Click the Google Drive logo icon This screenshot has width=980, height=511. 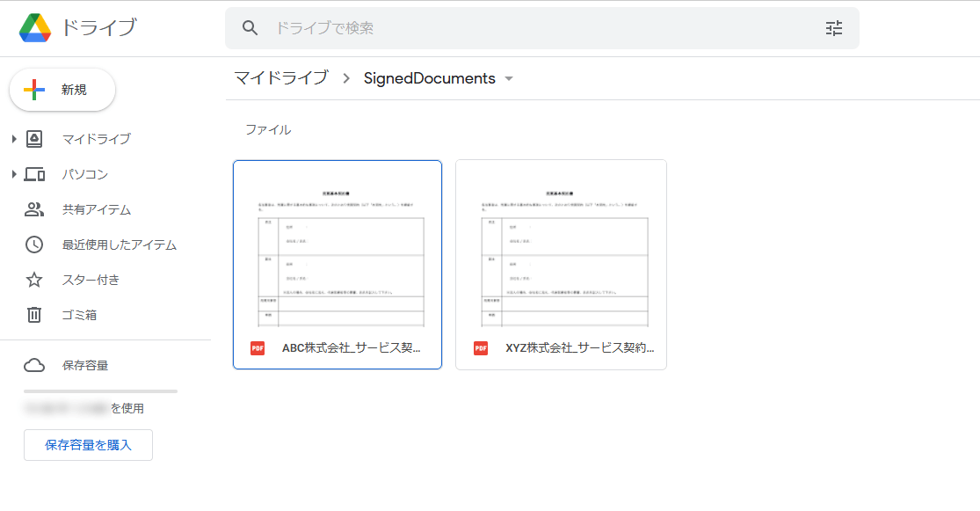[x=35, y=28]
